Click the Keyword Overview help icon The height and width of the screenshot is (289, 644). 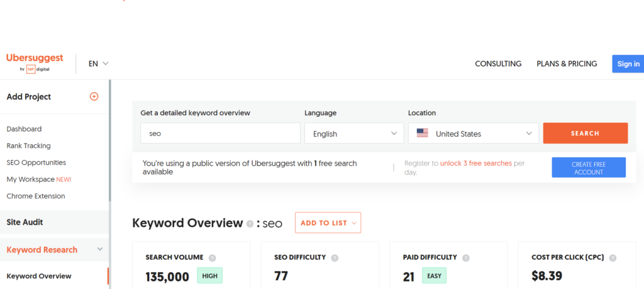(x=250, y=224)
